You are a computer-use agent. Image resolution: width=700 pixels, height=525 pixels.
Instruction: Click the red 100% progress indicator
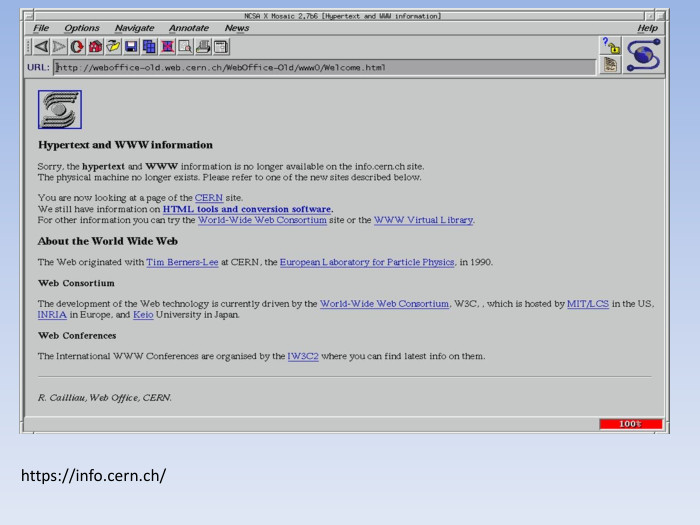[x=630, y=424]
